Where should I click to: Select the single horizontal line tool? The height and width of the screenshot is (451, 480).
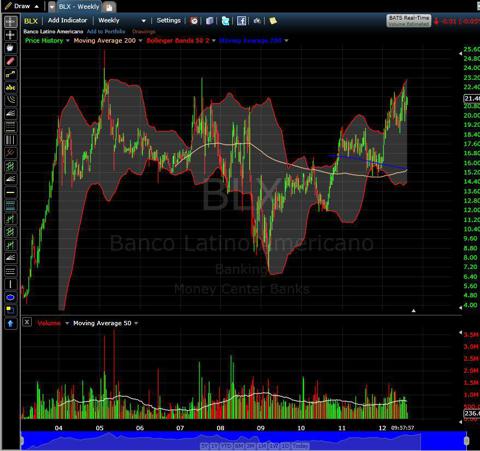10,192
